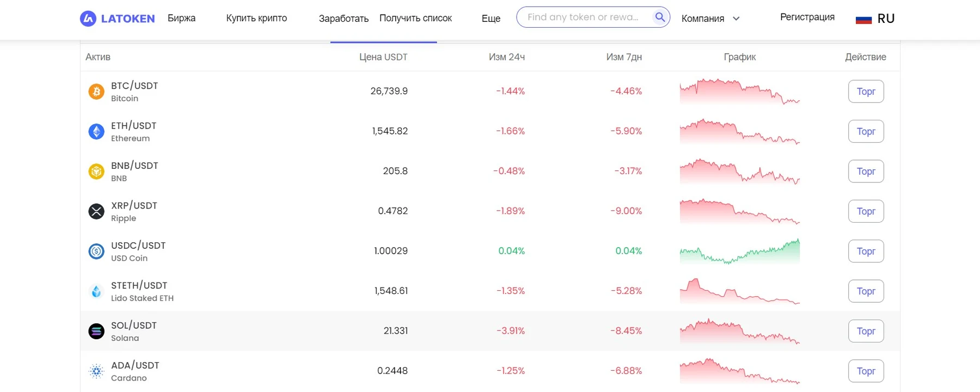980x392 pixels.
Task: Sort by Актив column header
Action: [x=98, y=57]
